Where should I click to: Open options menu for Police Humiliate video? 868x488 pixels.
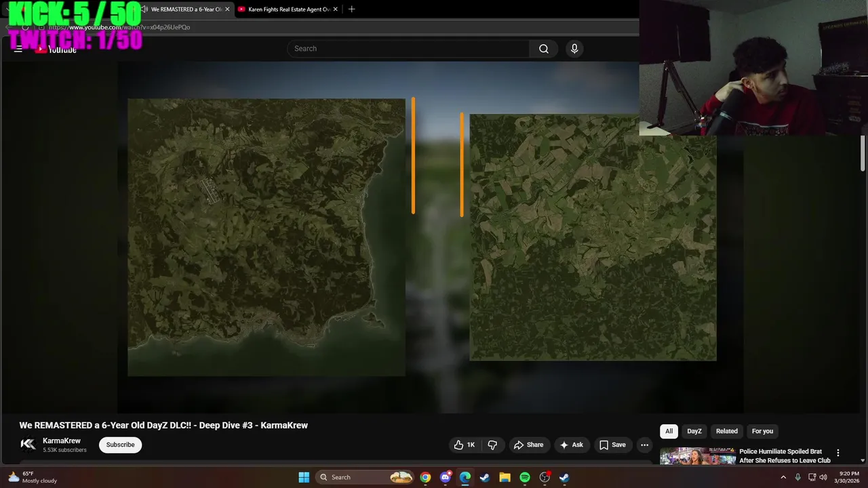click(838, 453)
